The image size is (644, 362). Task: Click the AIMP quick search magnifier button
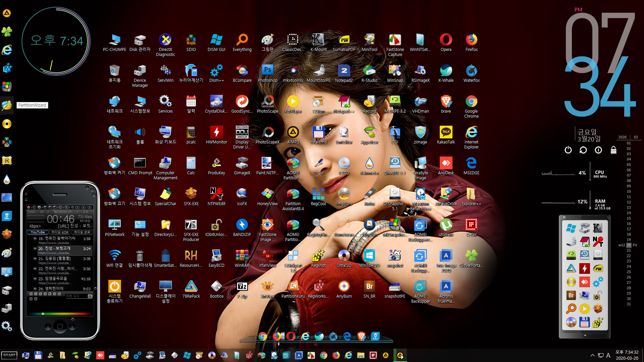90,296
